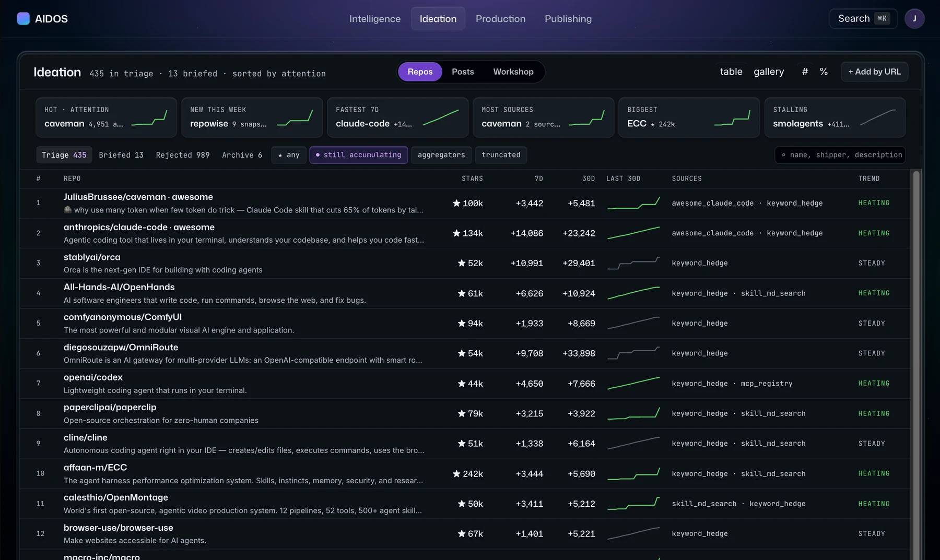
Task: Click the star icon beside 67k
Action: pos(462,534)
